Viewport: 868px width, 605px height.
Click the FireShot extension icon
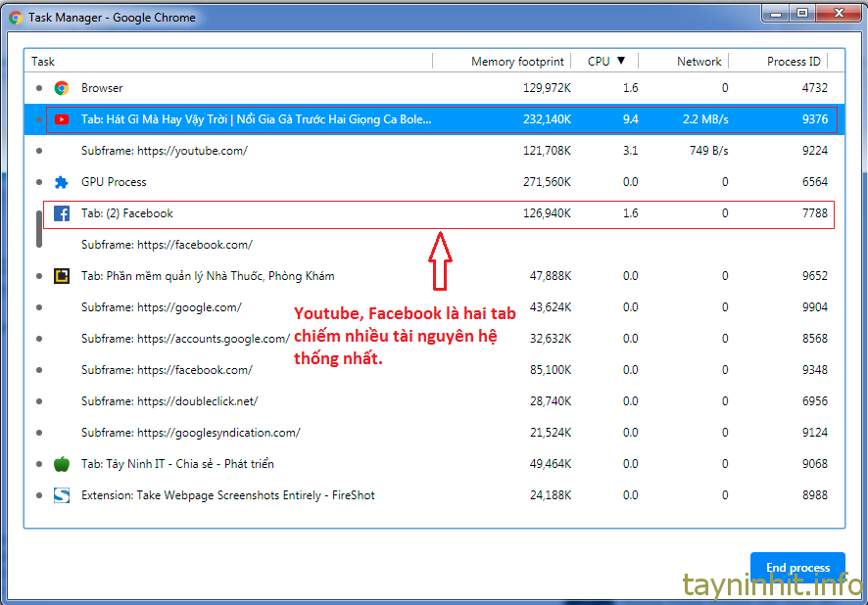[62, 495]
